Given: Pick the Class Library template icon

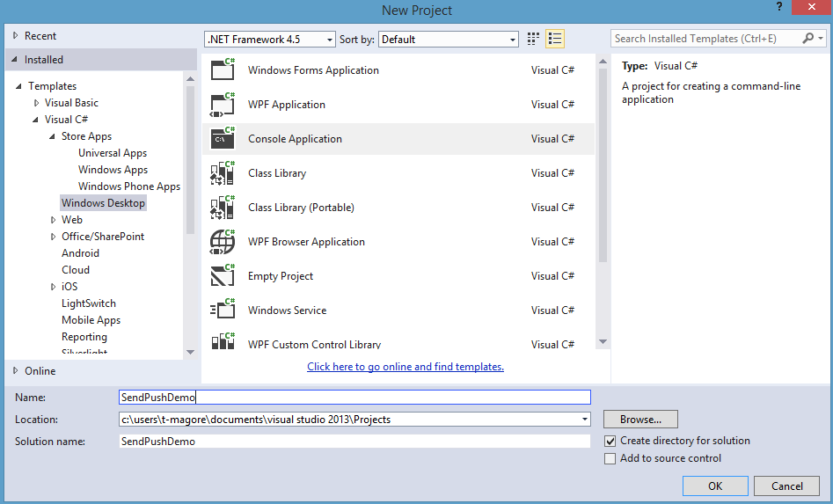Looking at the screenshot, I should tap(223, 172).
